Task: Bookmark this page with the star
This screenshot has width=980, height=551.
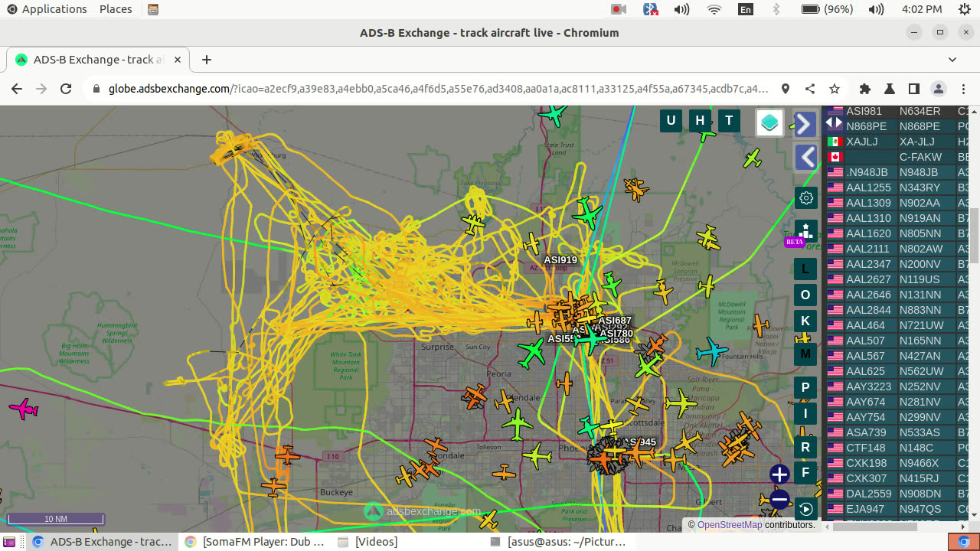Action: pyautogui.click(x=835, y=89)
